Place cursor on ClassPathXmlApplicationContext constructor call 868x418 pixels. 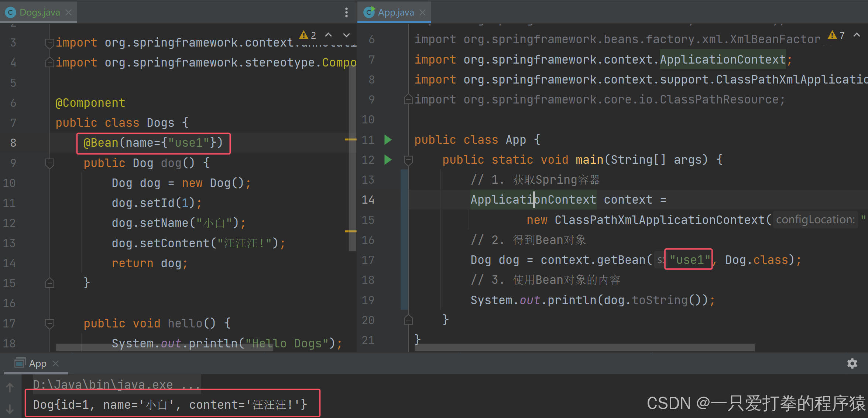click(659, 220)
